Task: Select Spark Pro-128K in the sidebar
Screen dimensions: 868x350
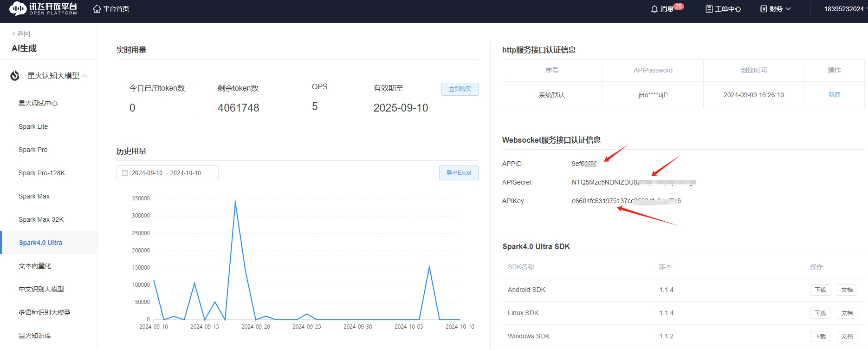Action: point(42,173)
